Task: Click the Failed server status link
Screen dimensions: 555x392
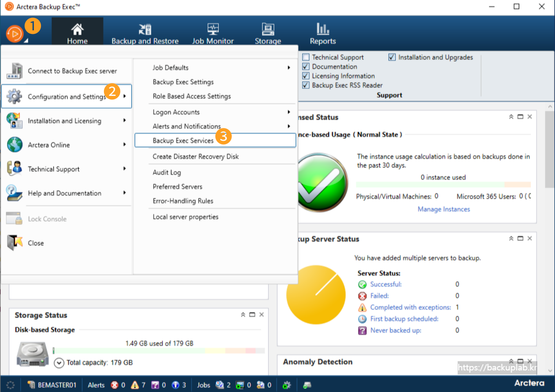Action: 379,296
